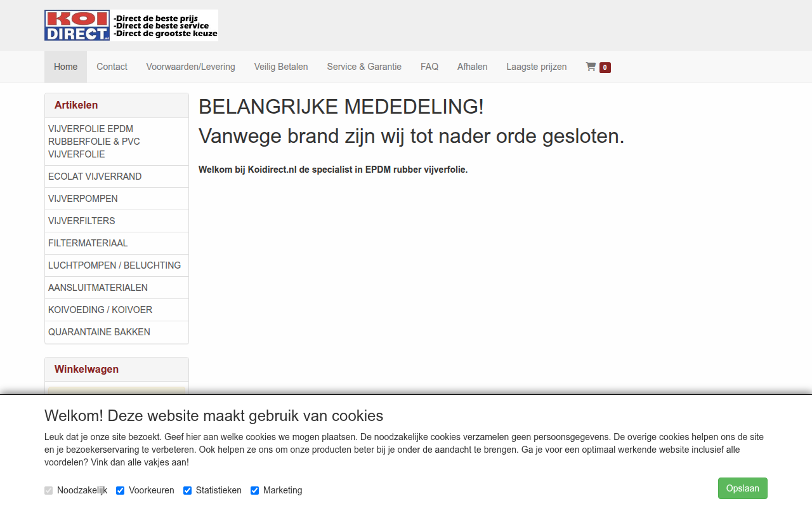
Task: Uncheck the Voorkeuren cookies checkbox
Action: click(121, 490)
